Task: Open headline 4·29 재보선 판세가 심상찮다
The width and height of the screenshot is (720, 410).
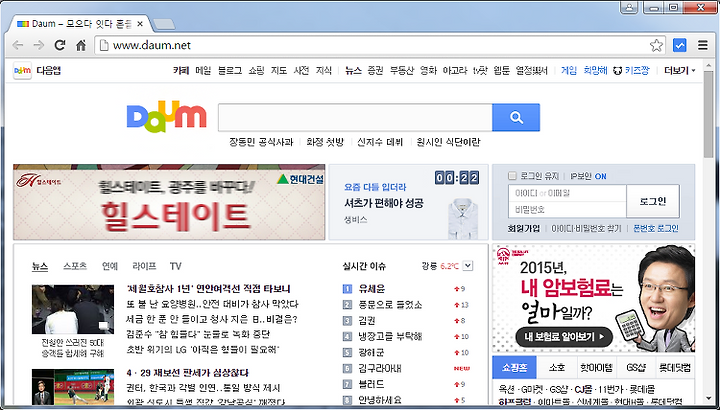Action: click(187, 372)
